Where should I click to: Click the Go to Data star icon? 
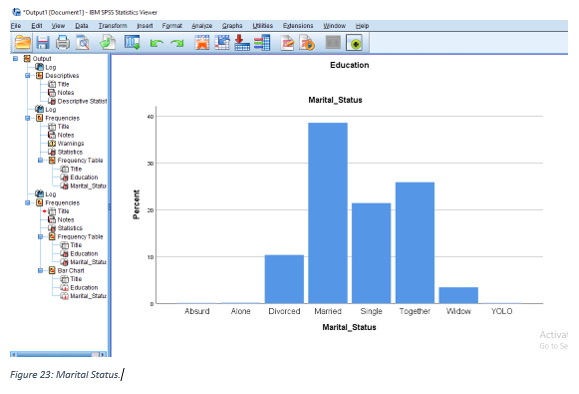pyautogui.click(x=202, y=43)
